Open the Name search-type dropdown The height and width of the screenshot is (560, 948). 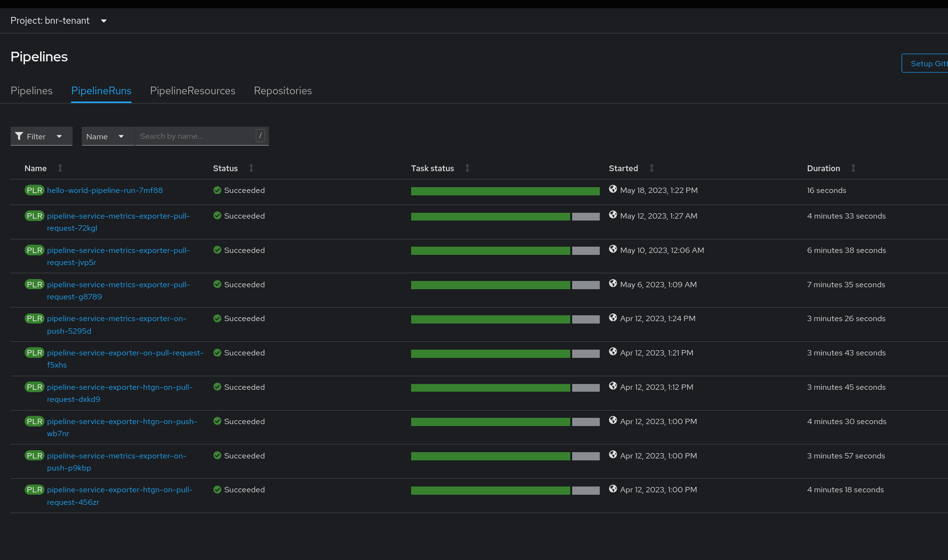107,136
